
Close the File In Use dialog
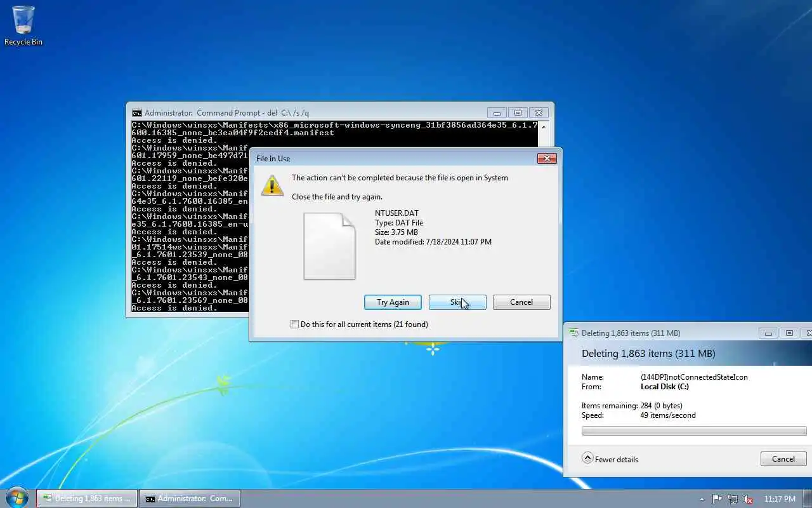tap(547, 158)
